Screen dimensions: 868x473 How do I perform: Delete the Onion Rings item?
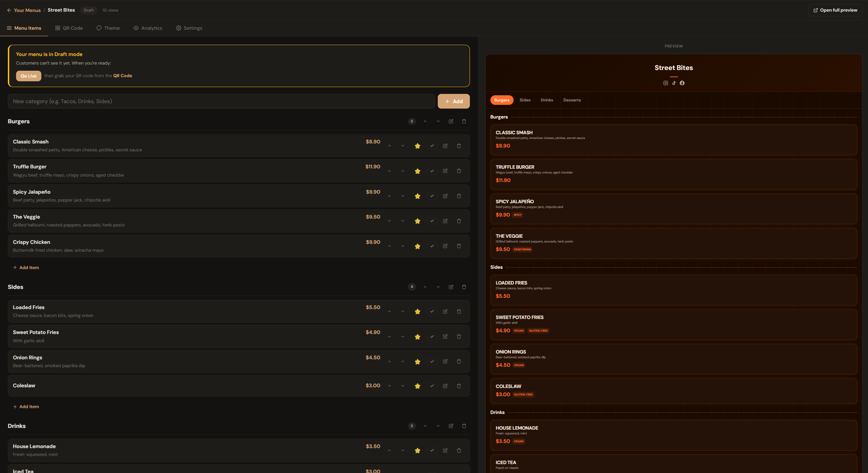click(459, 361)
